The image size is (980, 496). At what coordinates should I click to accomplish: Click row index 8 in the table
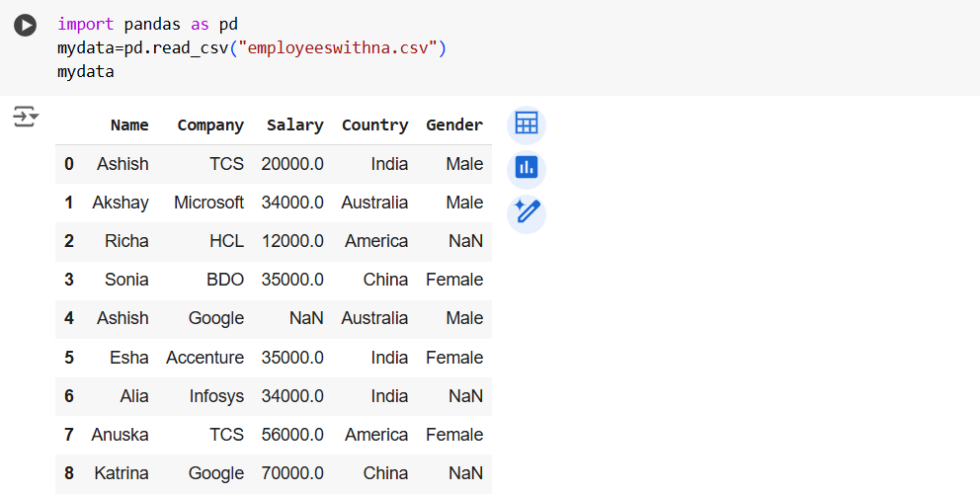click(69, 473)
